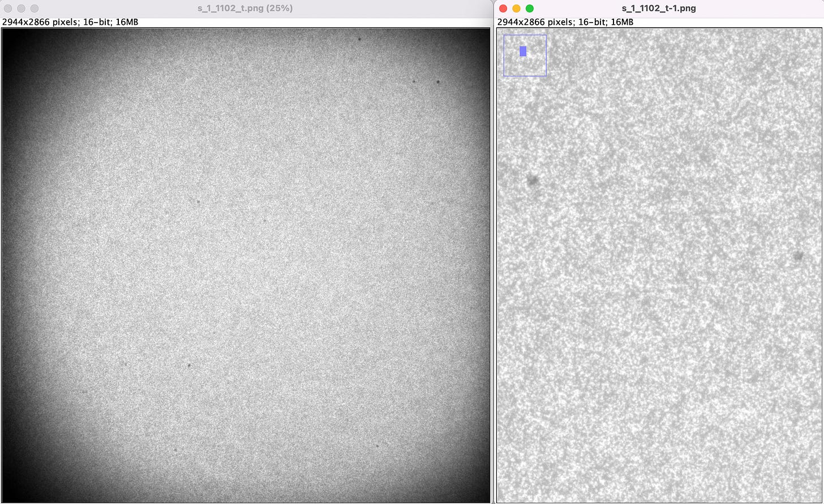Click the s_1_1102_t-1.png window title
The image size is (824, 504).
659,8
